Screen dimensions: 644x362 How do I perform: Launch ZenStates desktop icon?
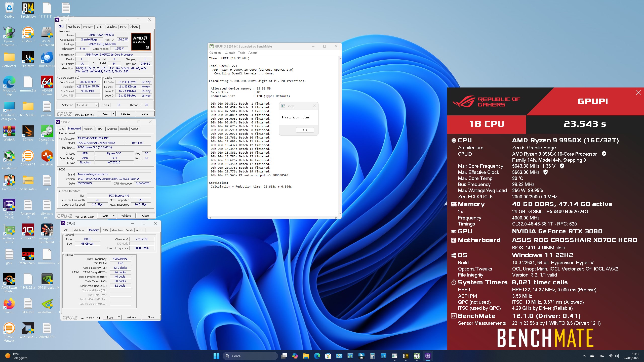pos(47,158)
